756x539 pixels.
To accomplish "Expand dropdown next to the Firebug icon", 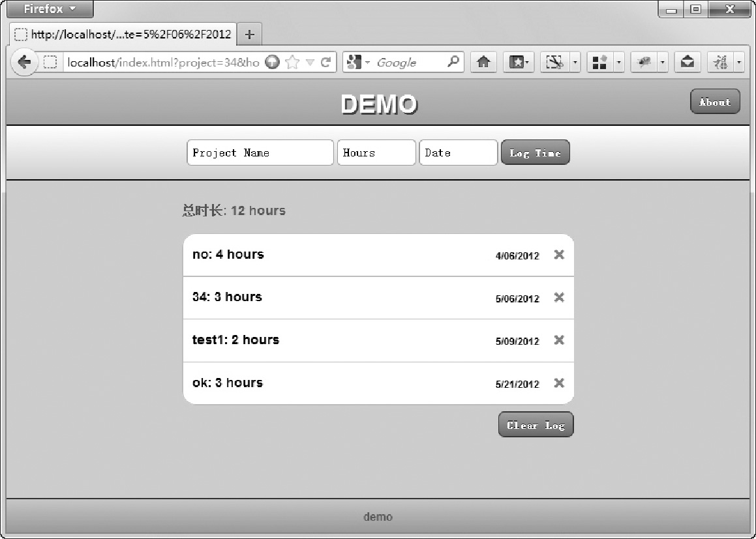I will (x=663, y=62).
